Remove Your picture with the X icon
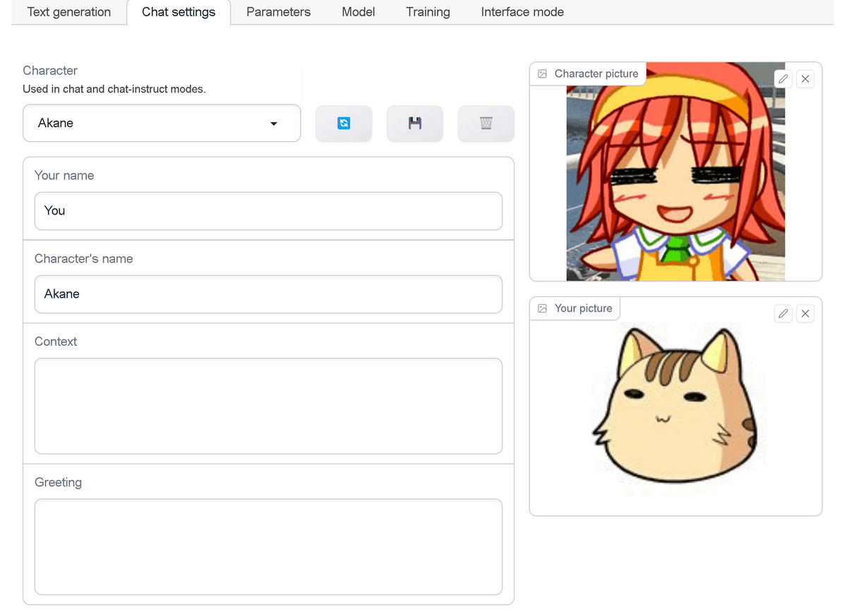This screenshot has height=616, width=847. pyautogui.click(x=805, y=314)
